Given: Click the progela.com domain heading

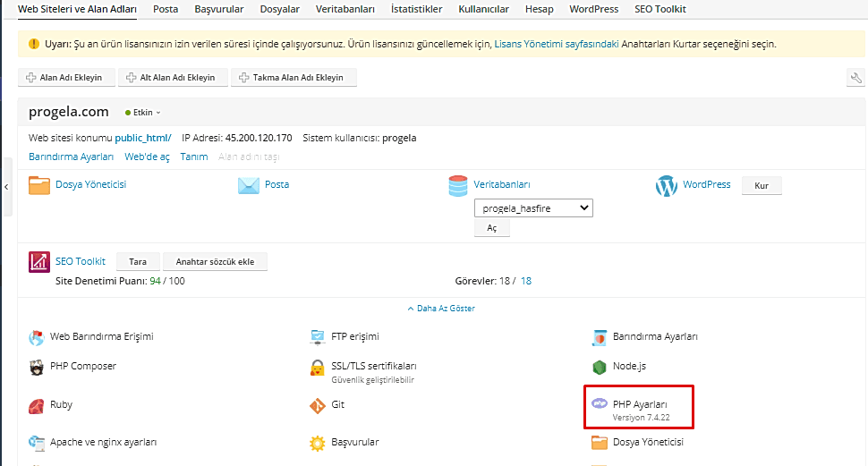Looking at the screenshot, I should (x=69, y=112).
